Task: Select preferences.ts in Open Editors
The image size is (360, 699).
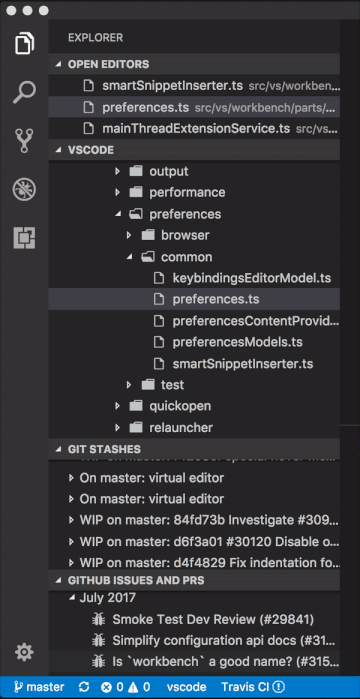Action: click(194, 107)
